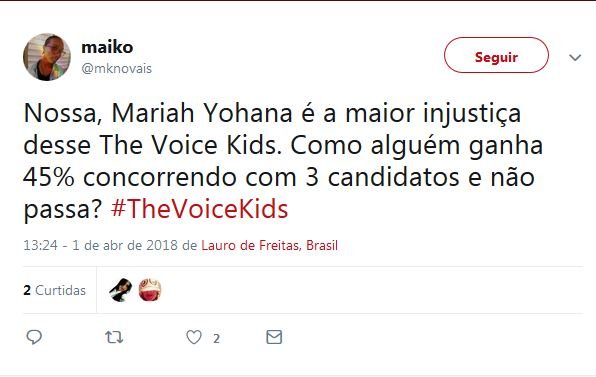
Task: Open the 13:24 - 1 de abr de 2018 timestamp
Action: [100, 246]
